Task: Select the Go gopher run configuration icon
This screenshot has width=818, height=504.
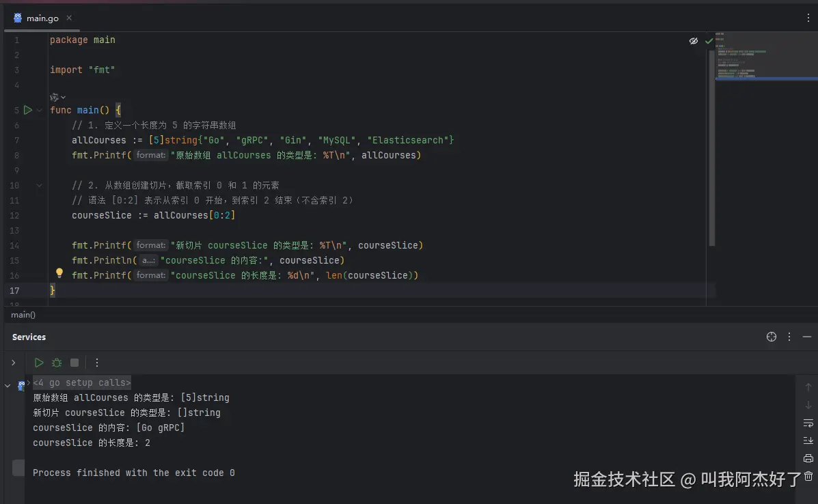Action: (21, 386)
